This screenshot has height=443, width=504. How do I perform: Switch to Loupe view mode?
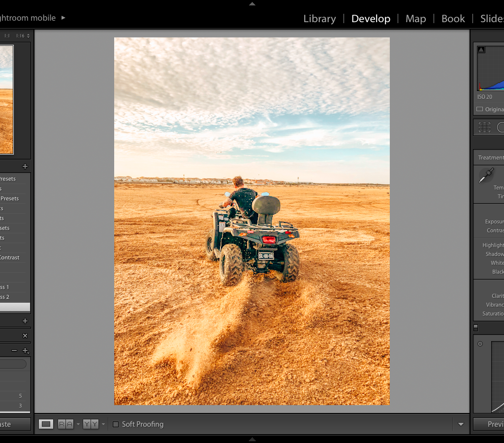pos(46,424)
